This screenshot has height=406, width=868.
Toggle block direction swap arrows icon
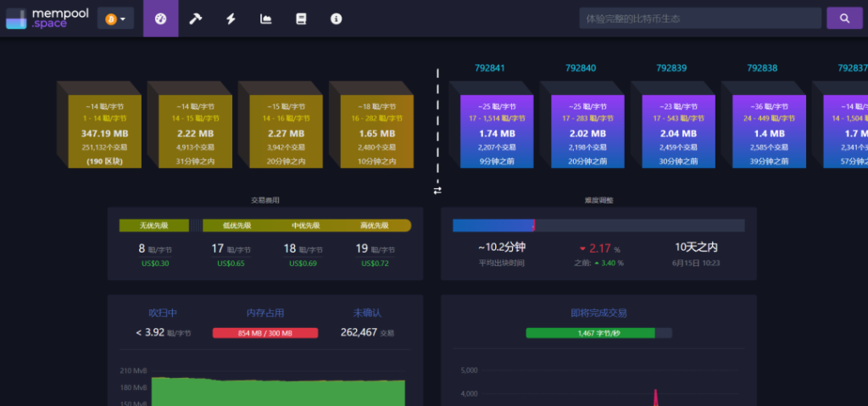437,191
